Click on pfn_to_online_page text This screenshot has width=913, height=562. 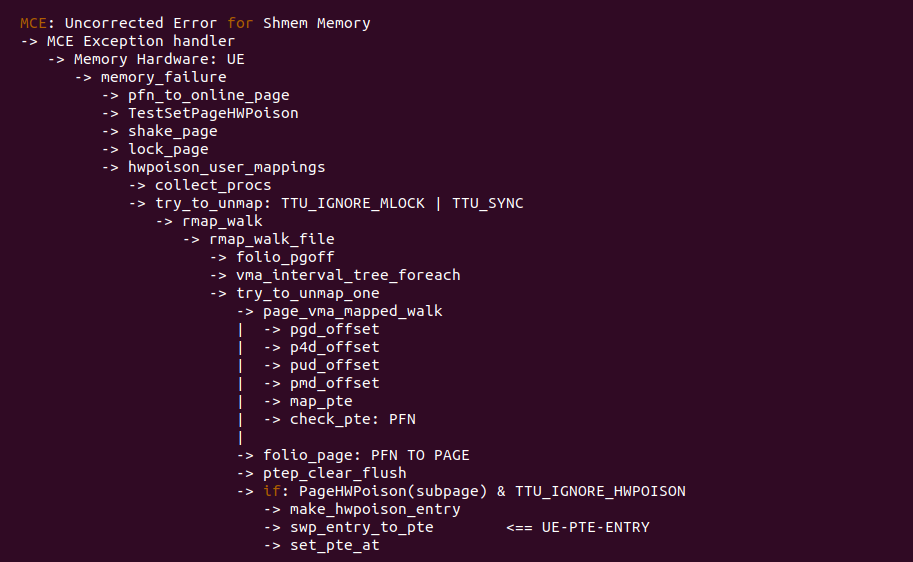[x=209, y=95]
